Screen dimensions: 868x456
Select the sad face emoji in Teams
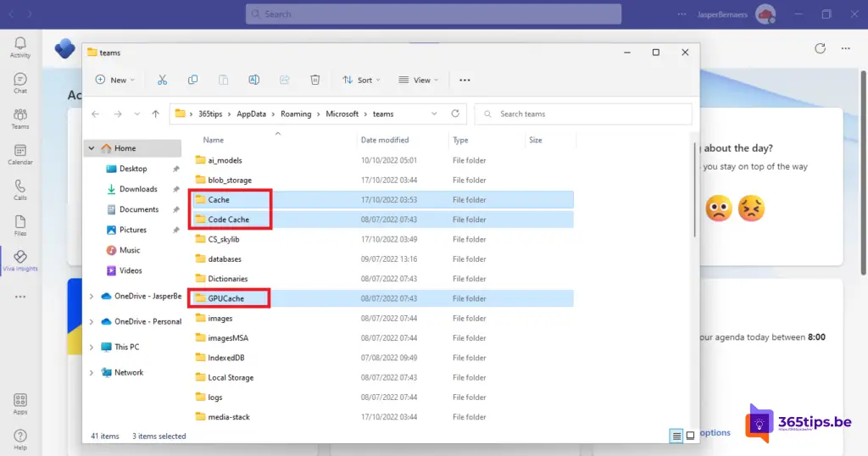click(719, 208)
